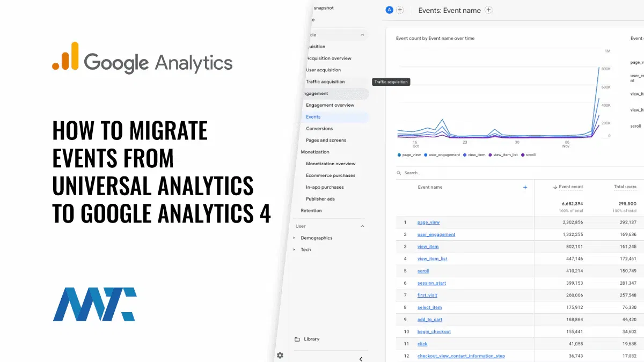The height and width of the screenshot is (362, 644).
Task: Click the add comparison plus next to A
Action: tap(400, 10)
